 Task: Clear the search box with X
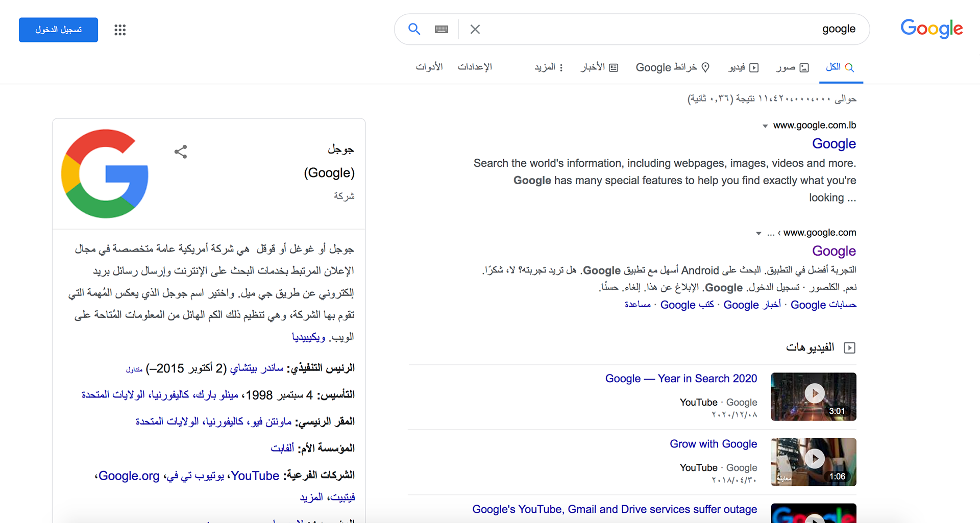[475, 29]
